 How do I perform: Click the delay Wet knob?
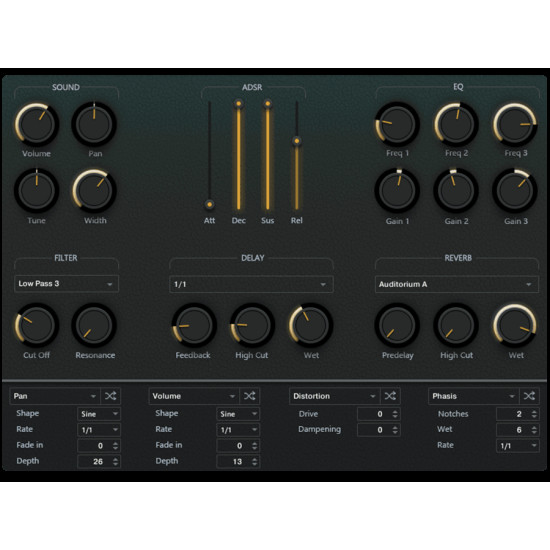310,325
